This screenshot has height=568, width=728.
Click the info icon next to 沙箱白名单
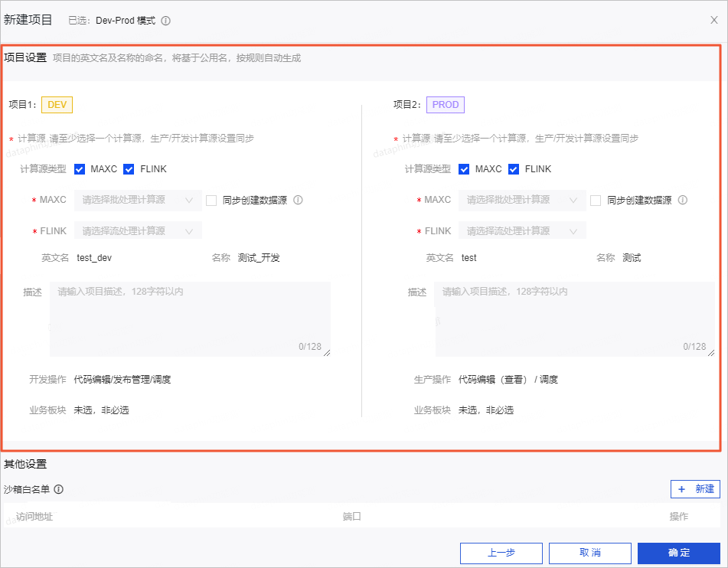click(x=58, y=489)
